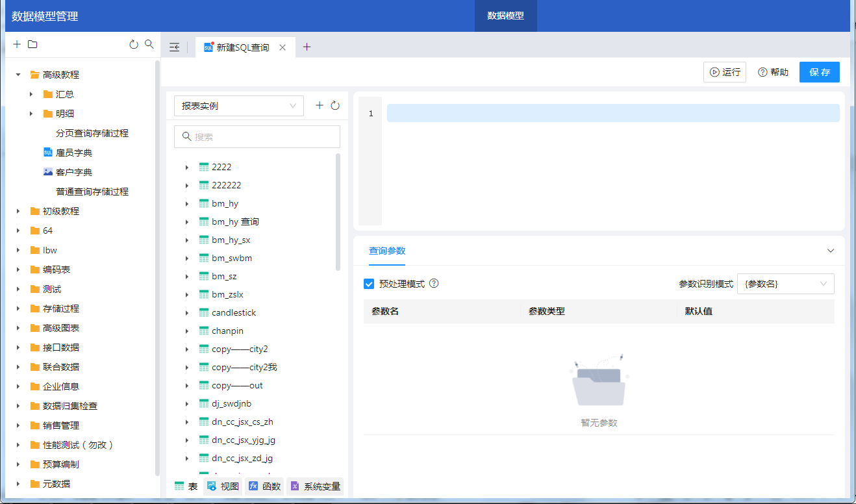The width and height of the screenshot is (856, 504).
Task: Click the 运行 button
Action: [x=724, y=72]
